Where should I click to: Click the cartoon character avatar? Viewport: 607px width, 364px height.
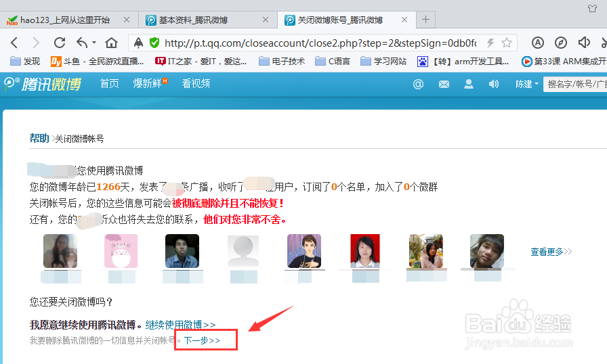[x=304, y=251]
